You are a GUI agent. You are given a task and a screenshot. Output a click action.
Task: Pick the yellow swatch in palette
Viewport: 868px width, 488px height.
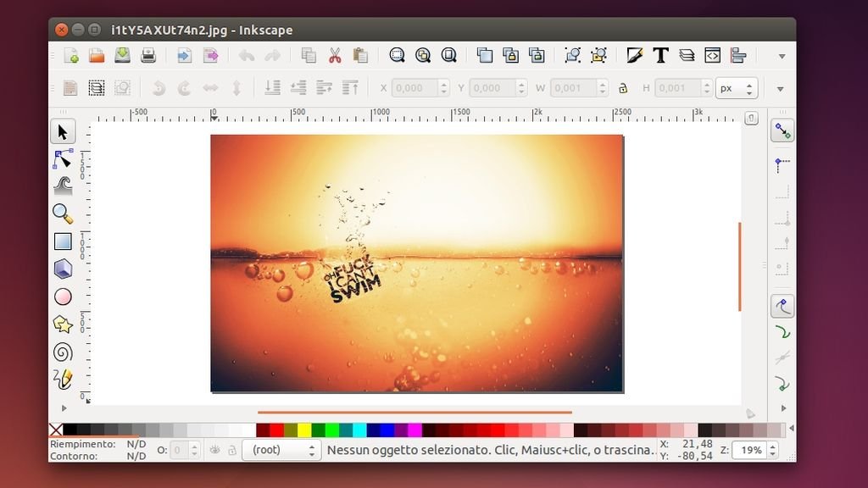tap(303, 430)
